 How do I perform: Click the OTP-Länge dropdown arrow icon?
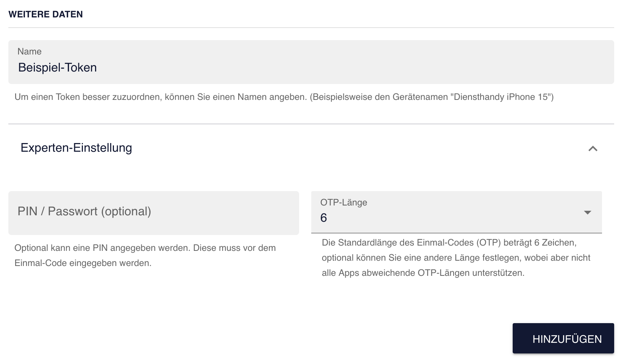587,213
